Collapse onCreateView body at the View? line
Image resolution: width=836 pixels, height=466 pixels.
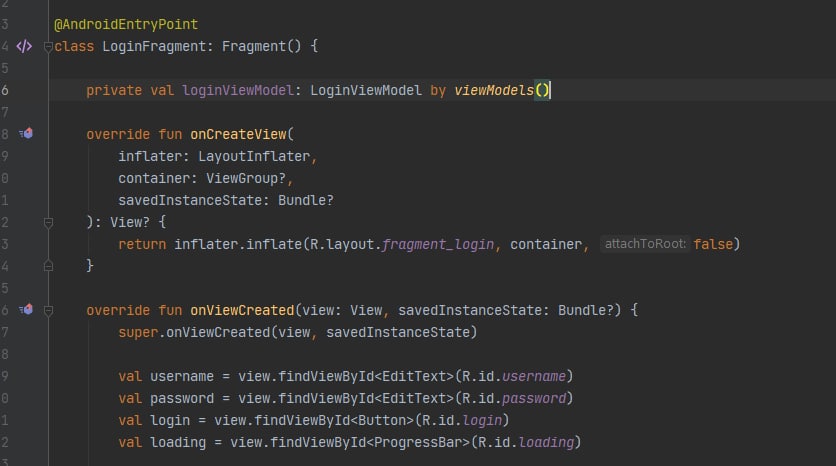click(48, 222)
